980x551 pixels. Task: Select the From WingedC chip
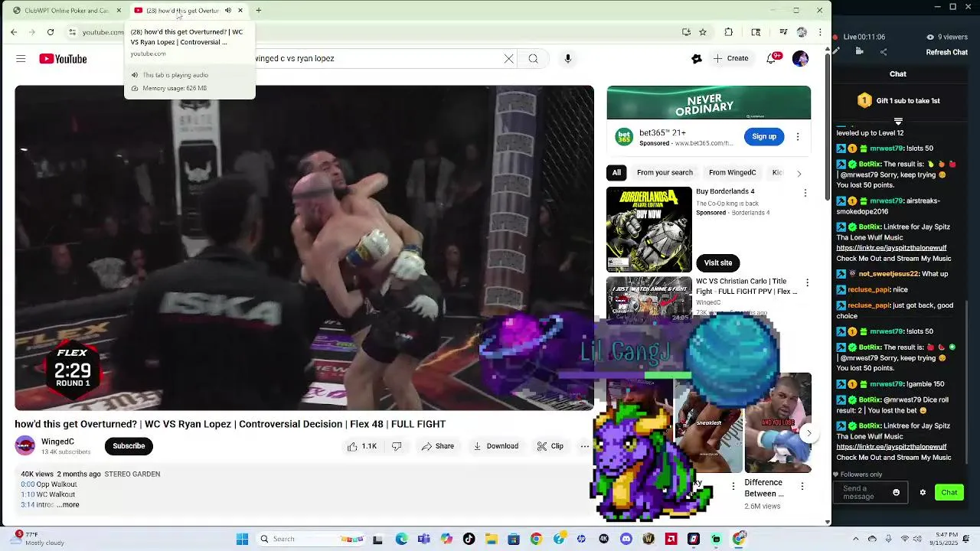click(732, 172)
